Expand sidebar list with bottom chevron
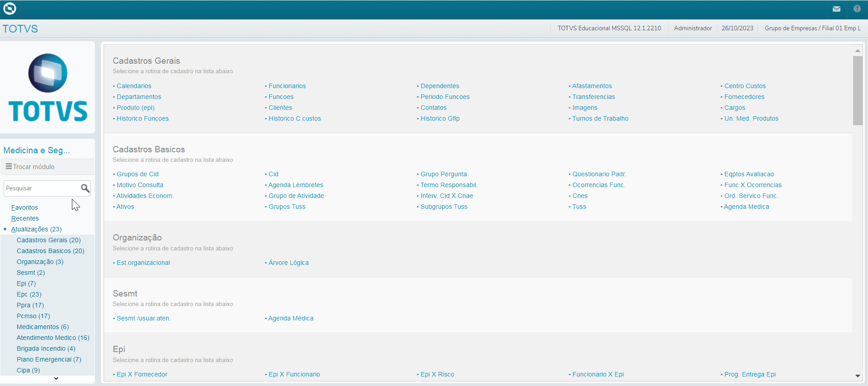This screenshot has width=868, height=386. tap(56, 378)
